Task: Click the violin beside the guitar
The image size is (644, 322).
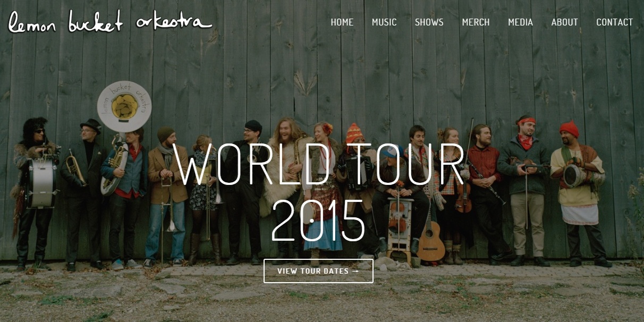Action: point(463,194)
